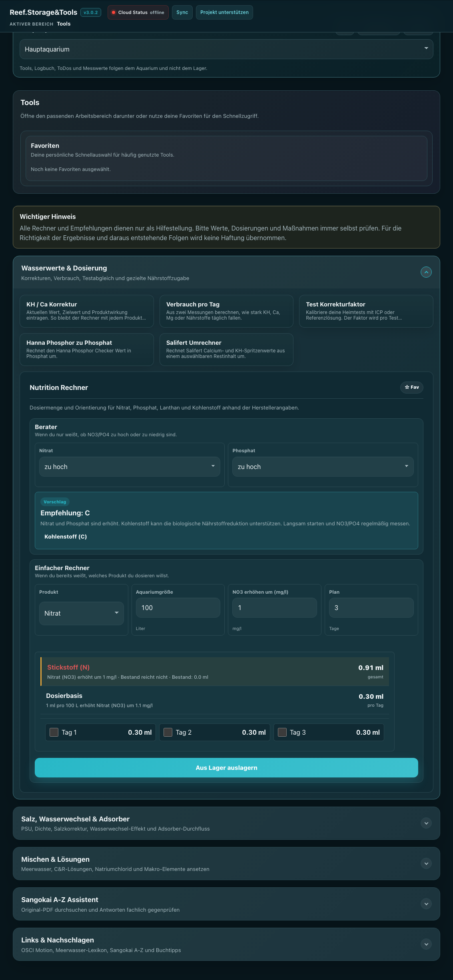
Task: Open the Phosphat 'zu hoch' dropdown
Action: (323, 467)
